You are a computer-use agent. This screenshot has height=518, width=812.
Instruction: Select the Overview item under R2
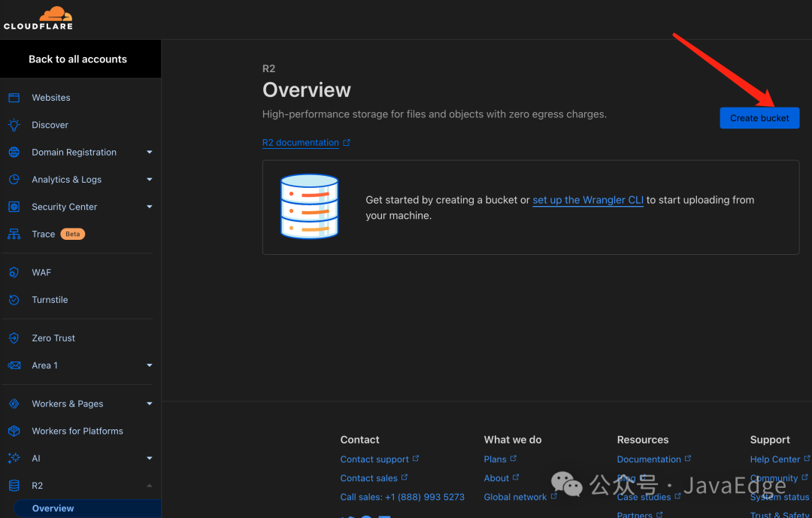point(87,508)
